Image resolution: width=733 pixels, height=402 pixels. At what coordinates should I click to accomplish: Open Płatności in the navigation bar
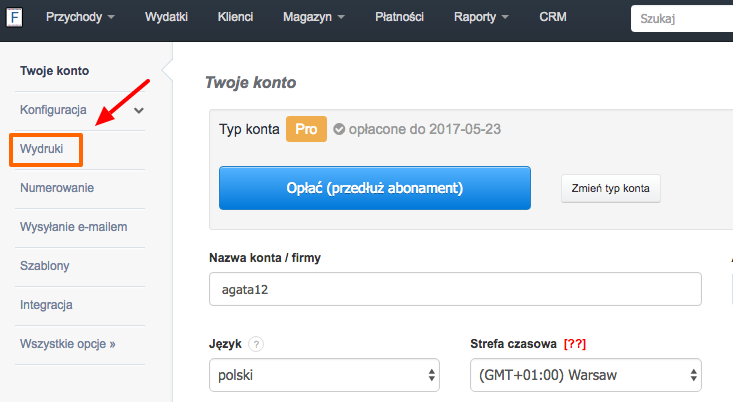click(400, 17)
